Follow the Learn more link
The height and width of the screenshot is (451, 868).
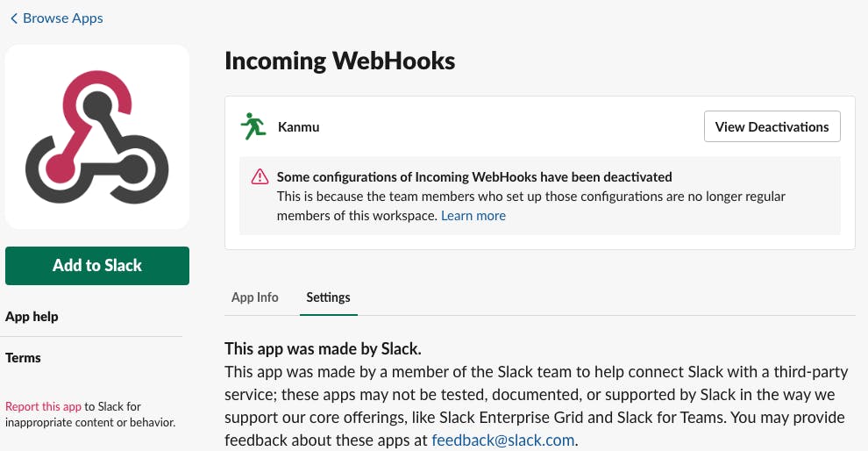[x=473, y=216]
